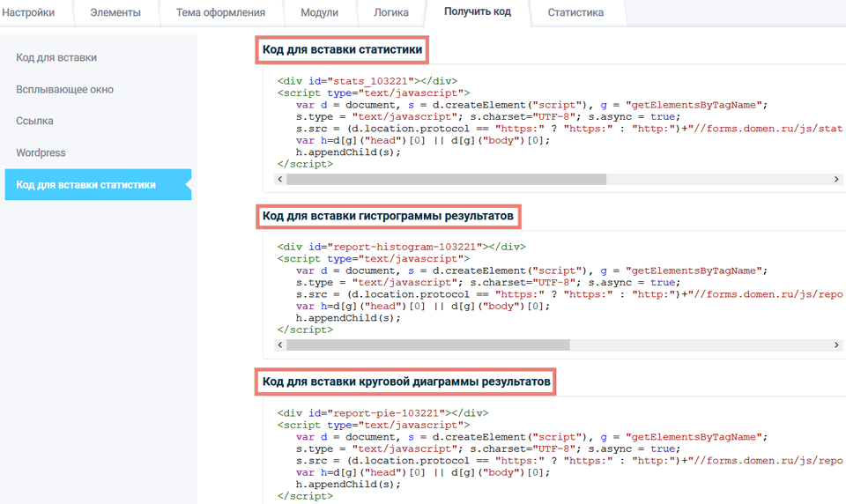Click horizontal scrollbar thumb under histogram code

(427, 345)
